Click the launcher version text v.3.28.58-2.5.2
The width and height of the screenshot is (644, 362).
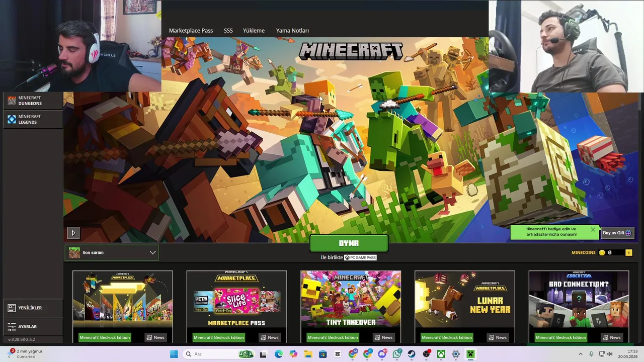22,340
